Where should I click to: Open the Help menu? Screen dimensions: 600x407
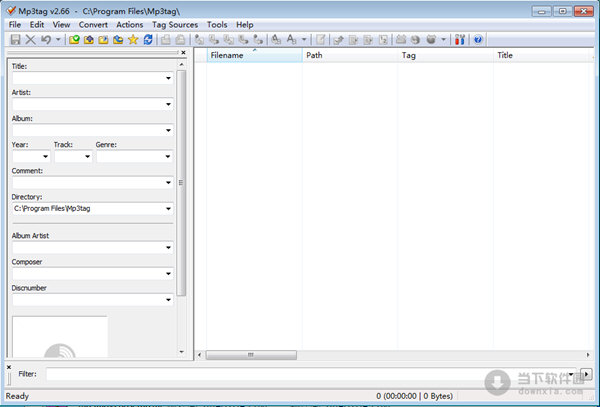click(x=245, y=25)
